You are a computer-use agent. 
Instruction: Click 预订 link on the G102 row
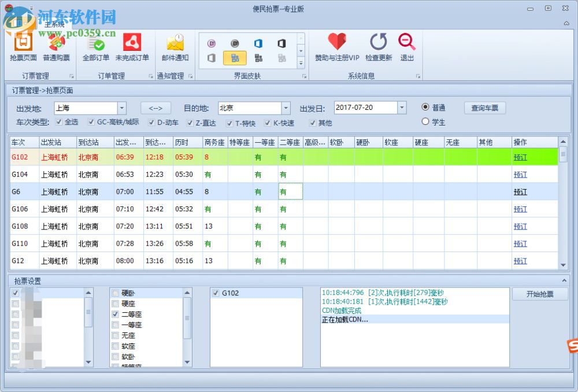tap(520, 157)
